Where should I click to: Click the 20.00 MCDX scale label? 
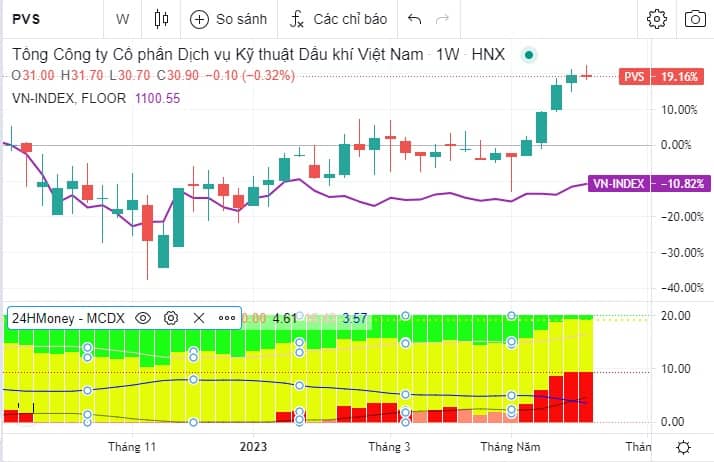point(676,315)
